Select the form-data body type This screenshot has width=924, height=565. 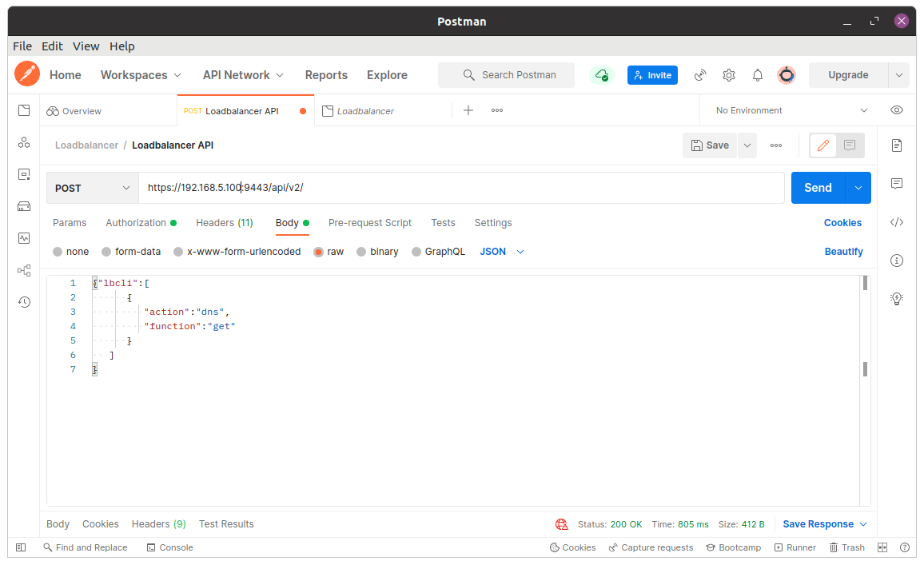pyautogui.click(x=106, y=252)
